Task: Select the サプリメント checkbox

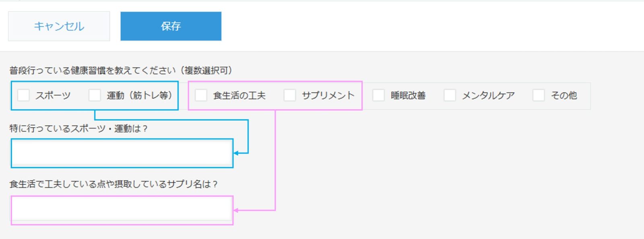Action: coord(290,95)
